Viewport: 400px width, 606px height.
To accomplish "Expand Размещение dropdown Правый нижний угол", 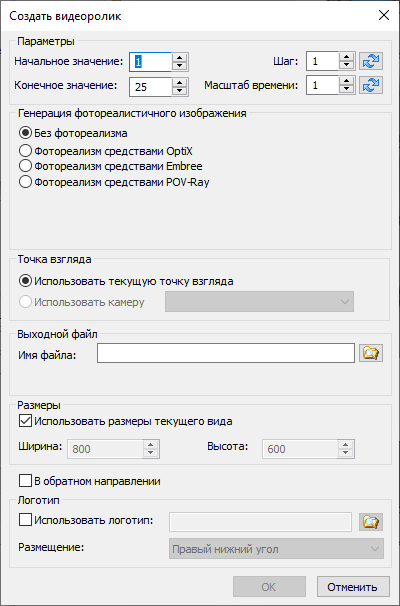I will click(x=276, y=549).
